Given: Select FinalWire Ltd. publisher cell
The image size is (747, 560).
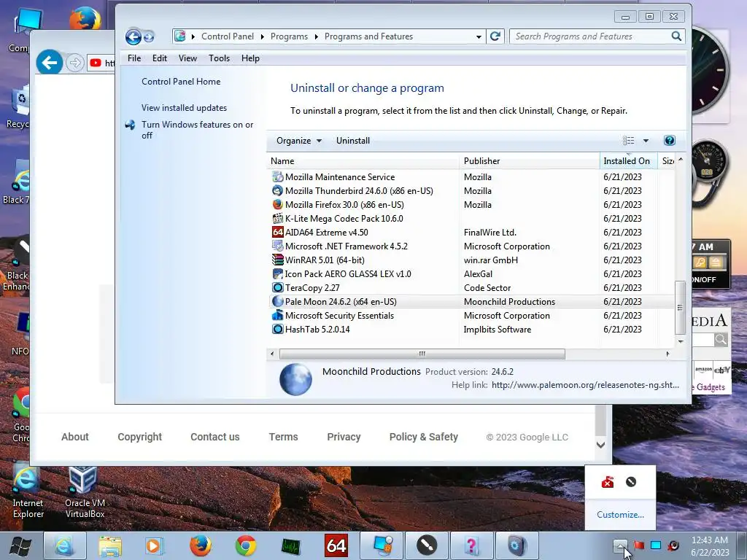Looking at the screenshot, I should click(x=490, y=233).
